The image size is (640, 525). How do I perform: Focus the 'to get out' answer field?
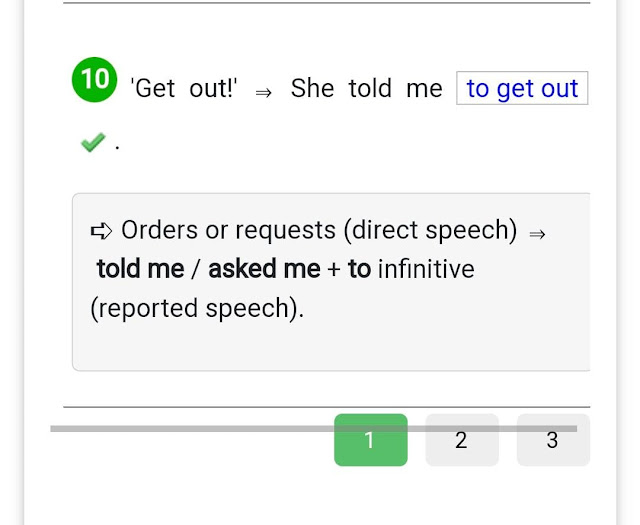pos(522,88)
